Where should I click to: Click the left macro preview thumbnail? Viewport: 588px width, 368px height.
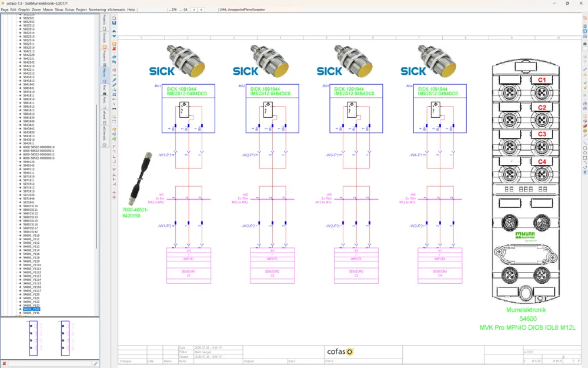coord(34,338)
